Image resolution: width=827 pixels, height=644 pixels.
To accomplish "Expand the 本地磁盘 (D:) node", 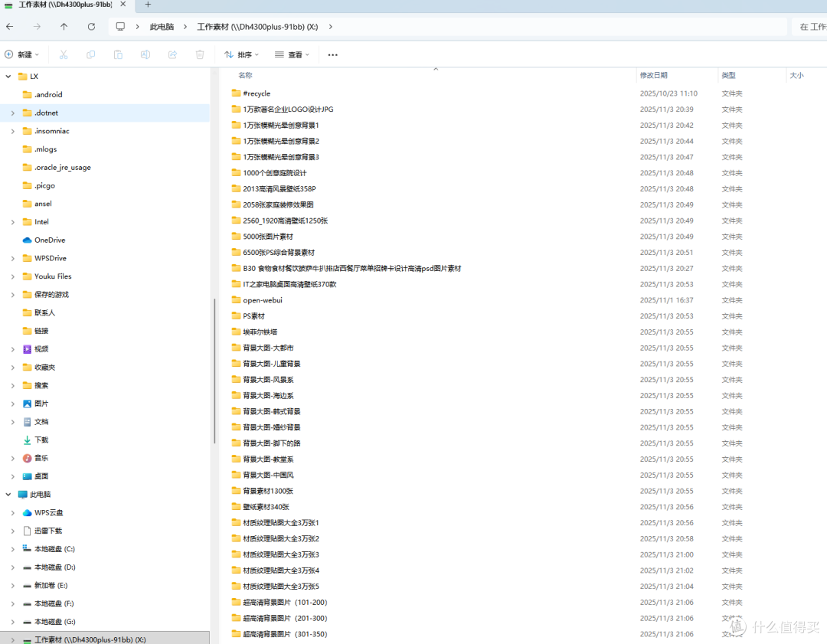I will [x=13, y=567].
